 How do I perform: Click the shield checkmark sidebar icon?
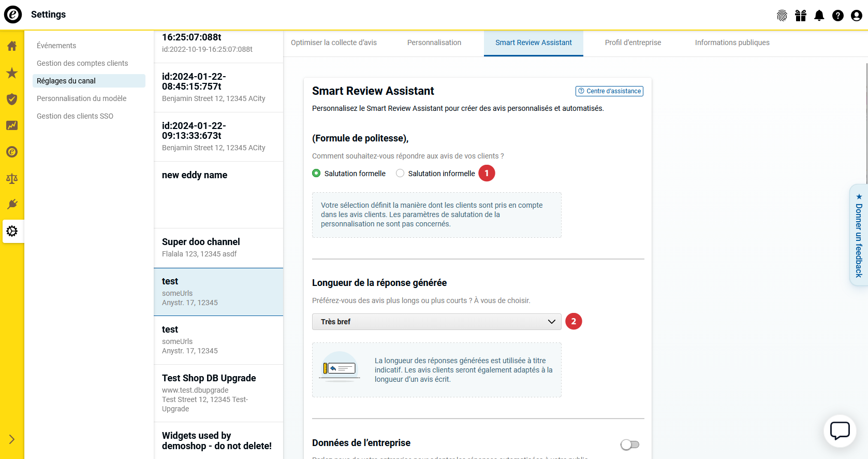pyautogui.click(x=12, y=99)
